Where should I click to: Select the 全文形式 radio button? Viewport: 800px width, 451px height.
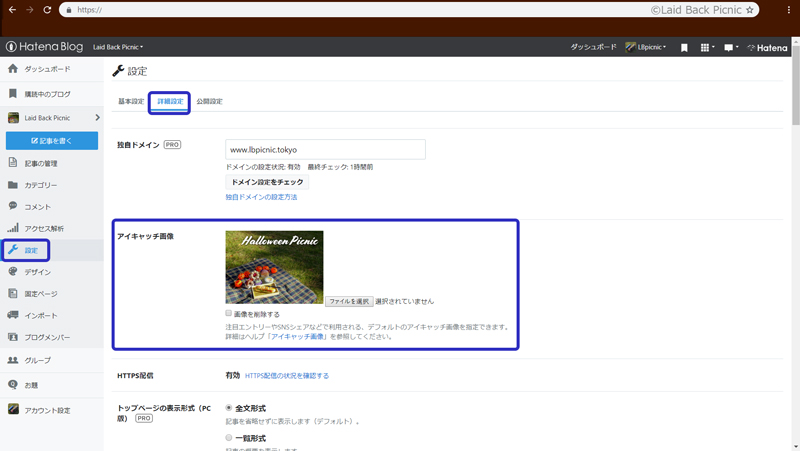[x=229, y=408]
